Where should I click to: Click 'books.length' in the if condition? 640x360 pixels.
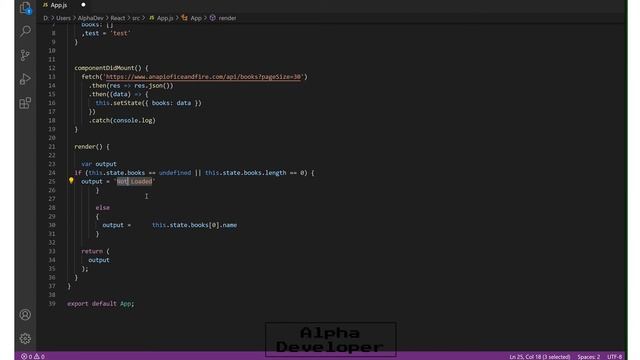tap(265, 173)
